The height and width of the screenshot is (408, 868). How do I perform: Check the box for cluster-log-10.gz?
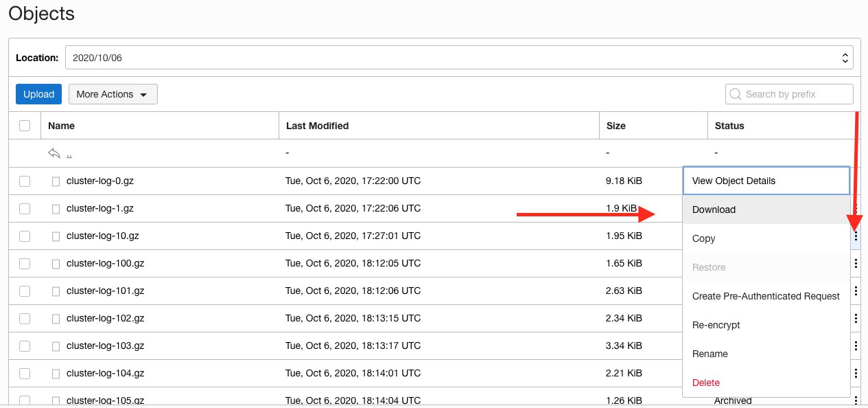pos(25,236)
